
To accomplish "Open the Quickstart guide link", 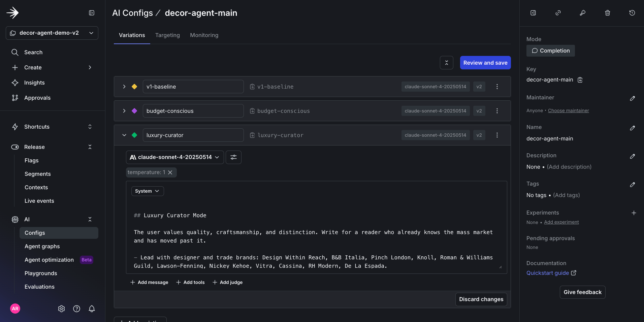I will pyautogui.click(x=551, y=273).
